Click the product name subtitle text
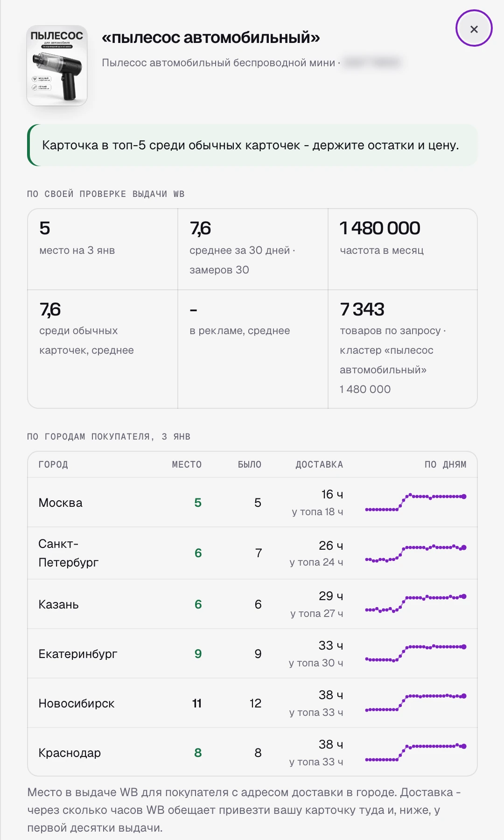This screenshot has width=504, height=840. click(x=218, y=63)
